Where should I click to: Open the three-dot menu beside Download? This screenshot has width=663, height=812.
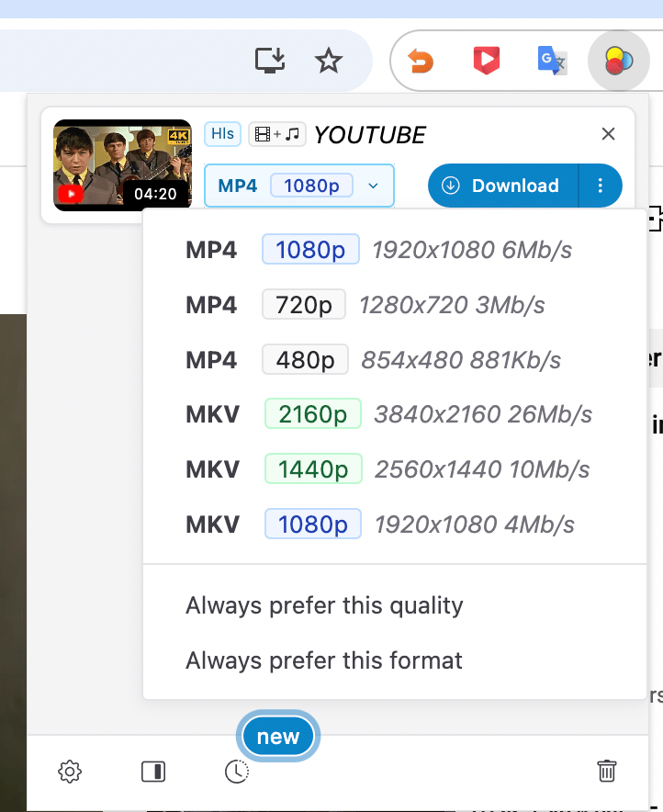pos(601,186)
